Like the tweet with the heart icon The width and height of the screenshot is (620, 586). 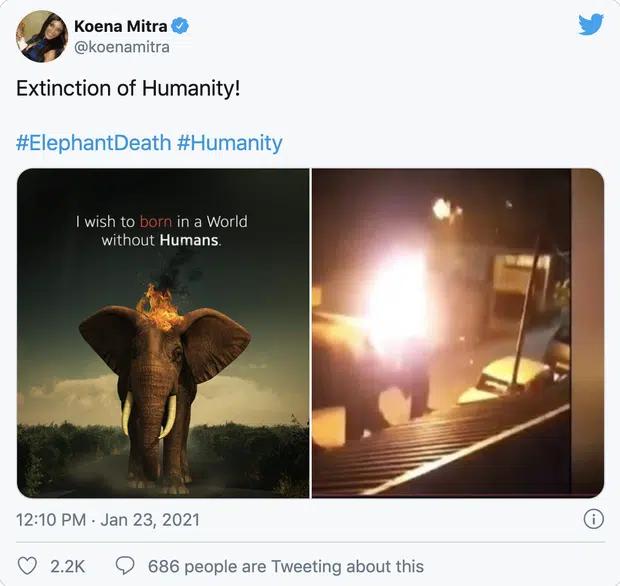[27, 566]
